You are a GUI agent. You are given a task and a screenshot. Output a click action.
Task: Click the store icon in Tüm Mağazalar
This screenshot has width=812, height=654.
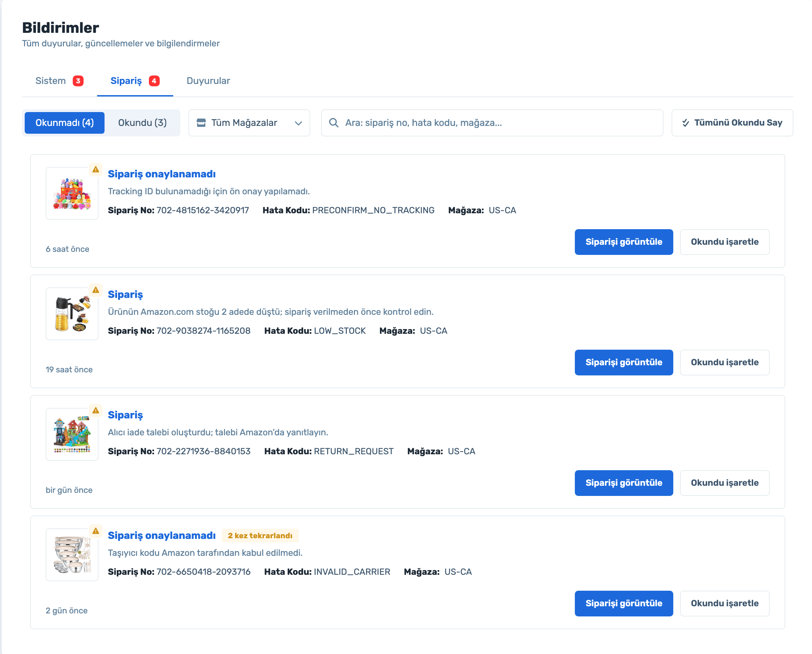[x=201, y=123]
